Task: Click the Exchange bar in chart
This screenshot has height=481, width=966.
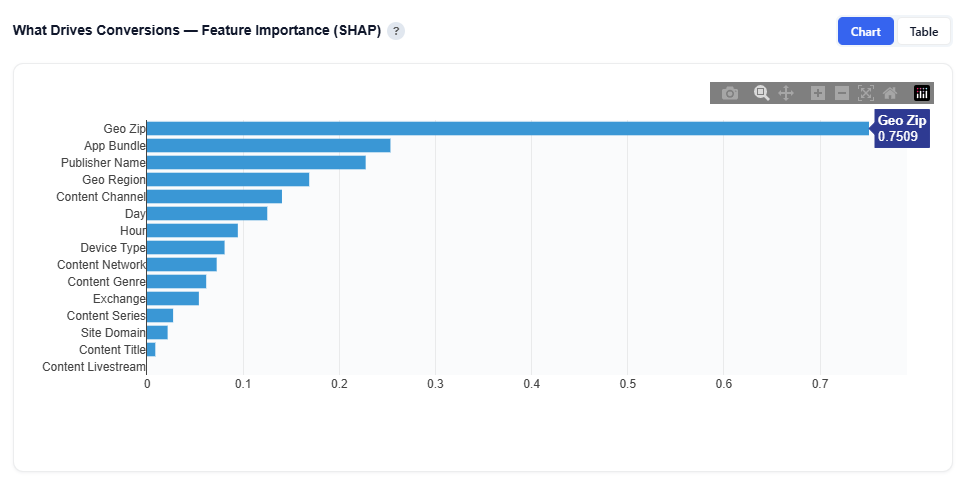Action: (x=172, y=298)
